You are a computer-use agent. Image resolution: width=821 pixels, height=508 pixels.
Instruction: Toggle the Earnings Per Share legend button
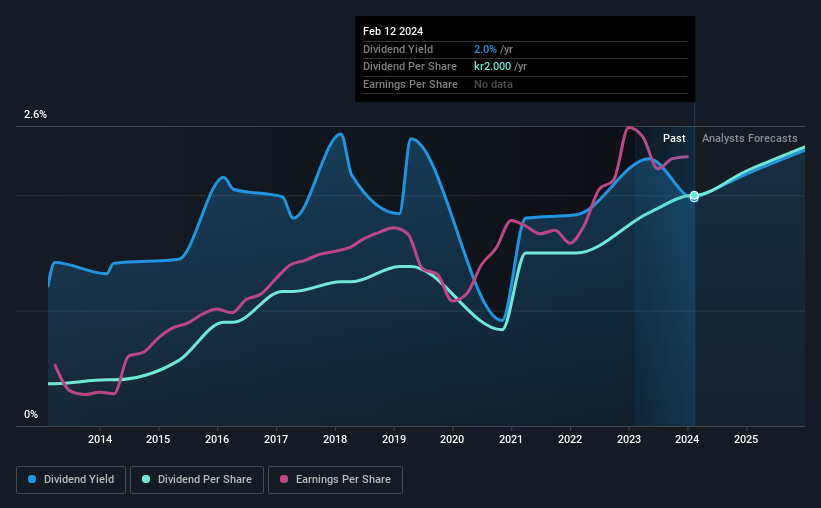click(x=335, y=479)
